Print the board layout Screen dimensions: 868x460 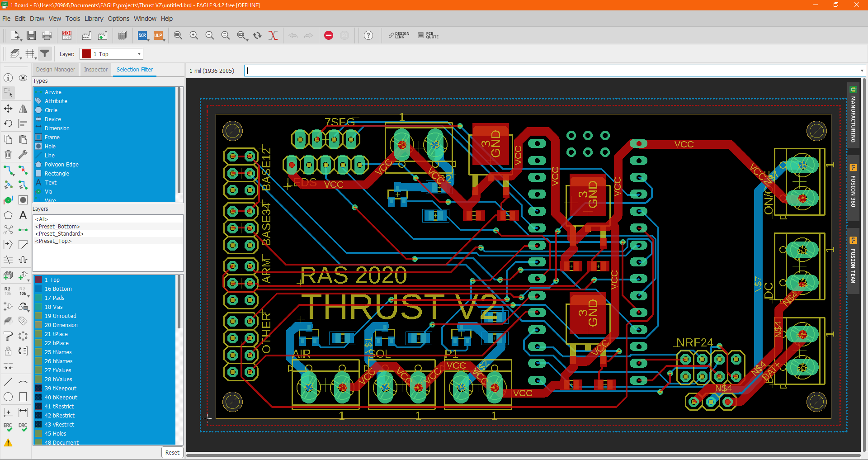(x=47, y=35)
